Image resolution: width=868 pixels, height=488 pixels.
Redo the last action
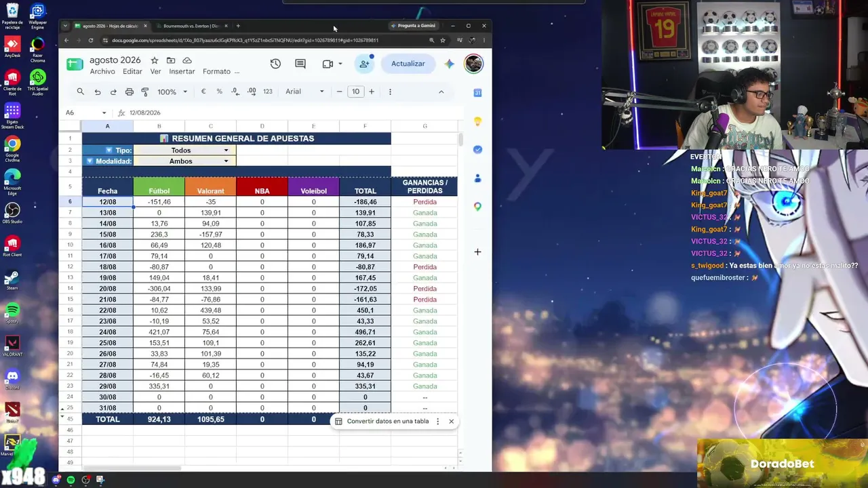[x=113, y=91]
